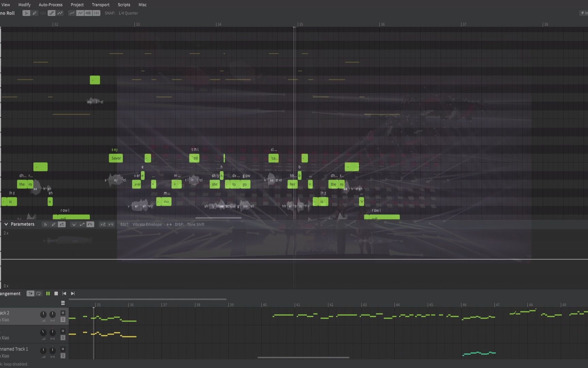Viewport: 588px width, 368px height.
Task: Open the Scripts menu
Action: click(124, 5)
